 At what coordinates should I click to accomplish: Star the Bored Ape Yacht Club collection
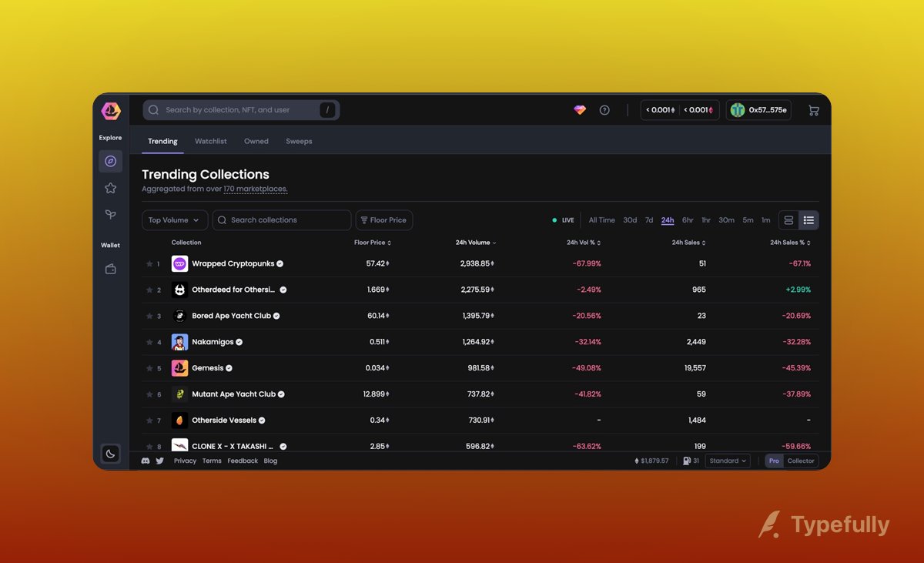click(149, 317)
